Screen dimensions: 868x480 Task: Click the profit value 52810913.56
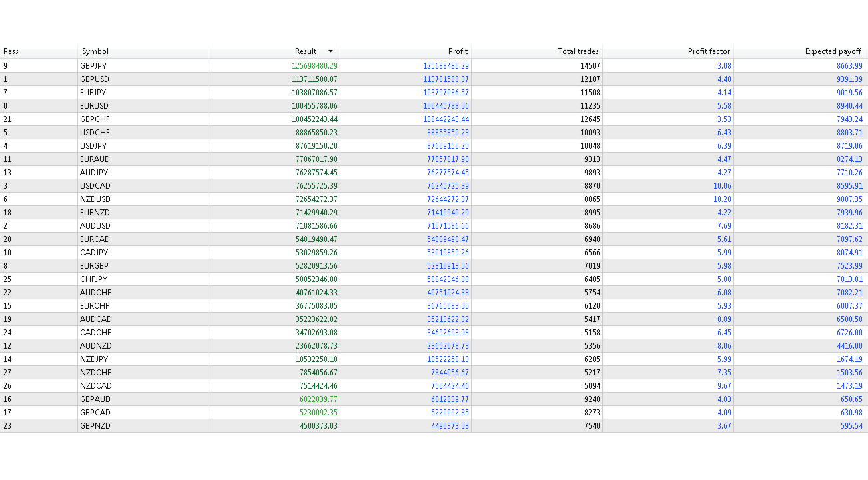point(448,266)
